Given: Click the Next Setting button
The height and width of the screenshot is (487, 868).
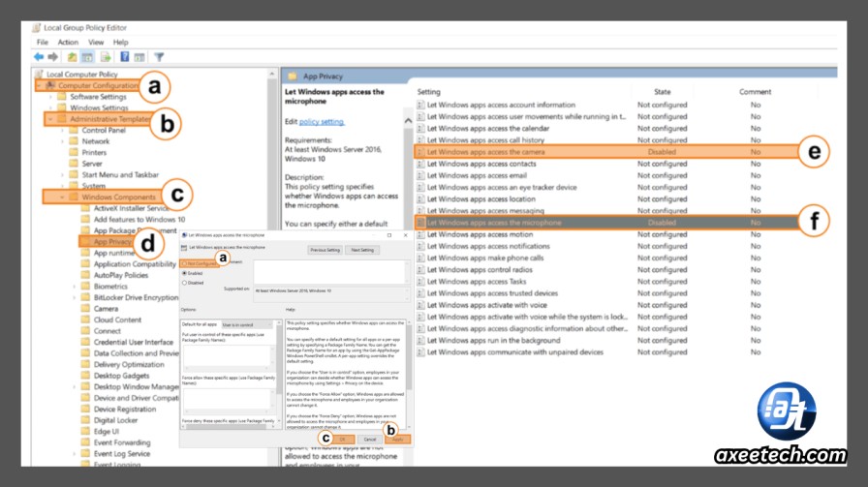Looking at the screenshot, I should click(362, 250).
